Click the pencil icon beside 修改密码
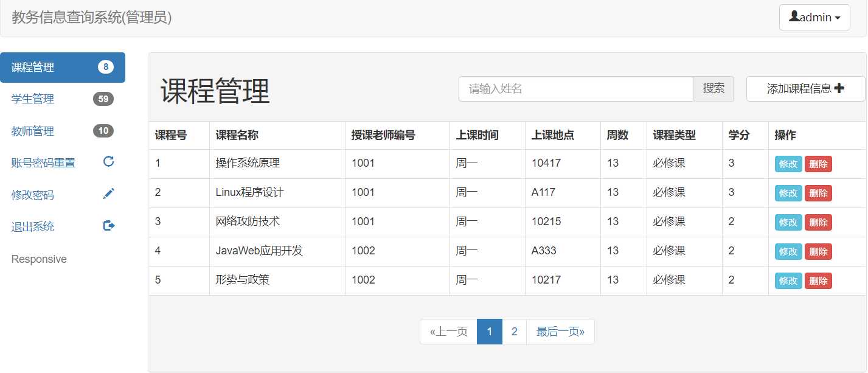The image size is (868, 373). click(x=108, y=193)
